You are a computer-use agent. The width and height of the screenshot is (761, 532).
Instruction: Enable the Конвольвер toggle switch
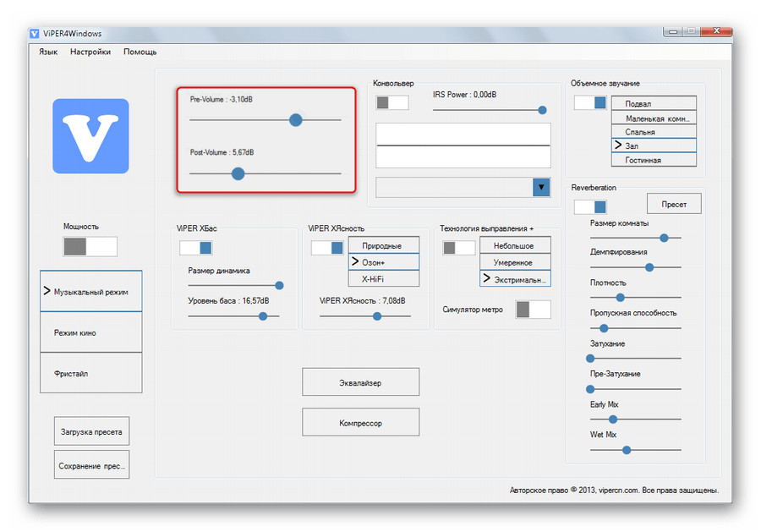tap(392, 102)
